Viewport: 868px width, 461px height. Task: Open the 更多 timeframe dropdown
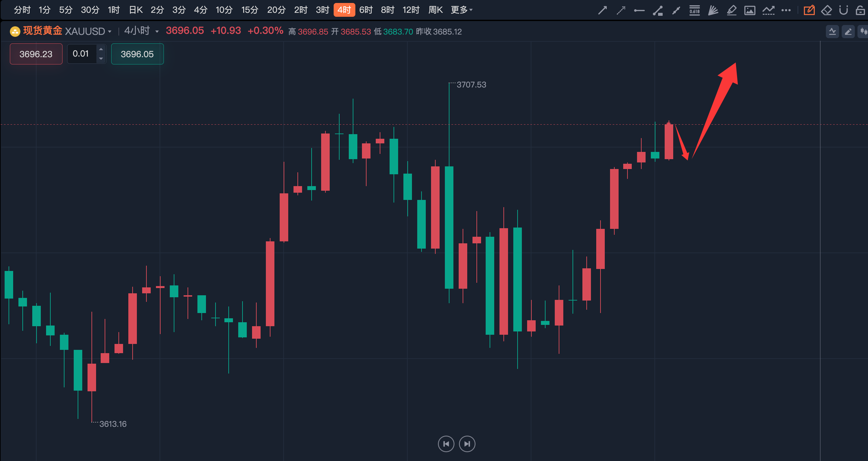coord(462,10)
